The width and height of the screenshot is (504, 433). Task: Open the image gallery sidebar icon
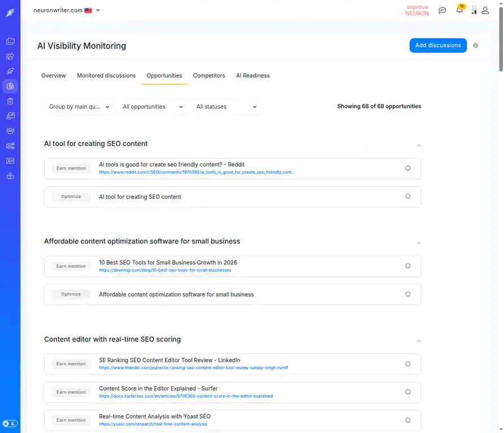10,116
